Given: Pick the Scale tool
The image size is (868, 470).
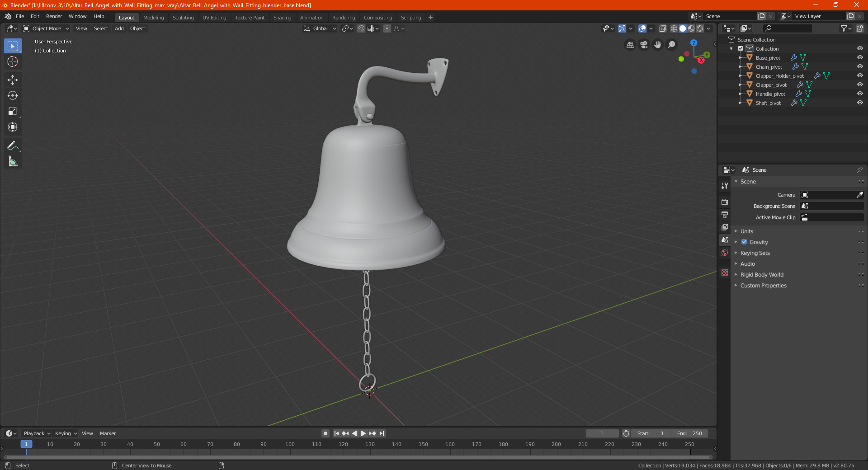Looking at the screenshot, I should pos(13,112).
